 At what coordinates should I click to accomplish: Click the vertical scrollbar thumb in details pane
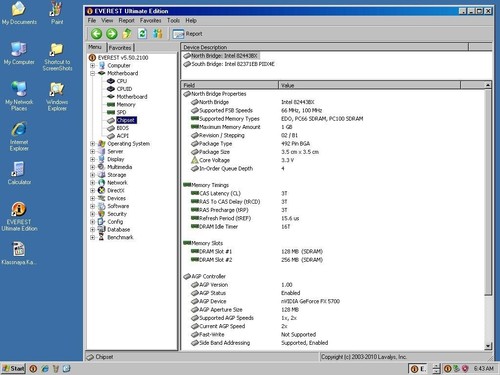click(x=488, y=192)
